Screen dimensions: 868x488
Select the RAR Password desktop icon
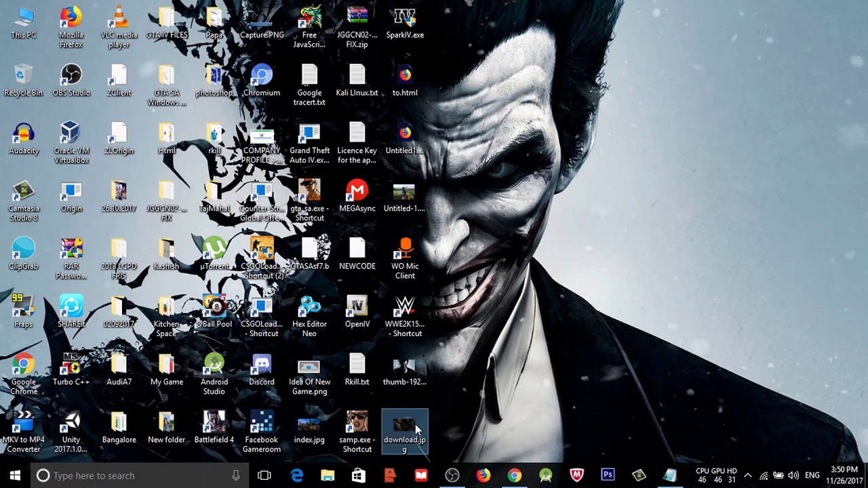click(x=71, y=258)
